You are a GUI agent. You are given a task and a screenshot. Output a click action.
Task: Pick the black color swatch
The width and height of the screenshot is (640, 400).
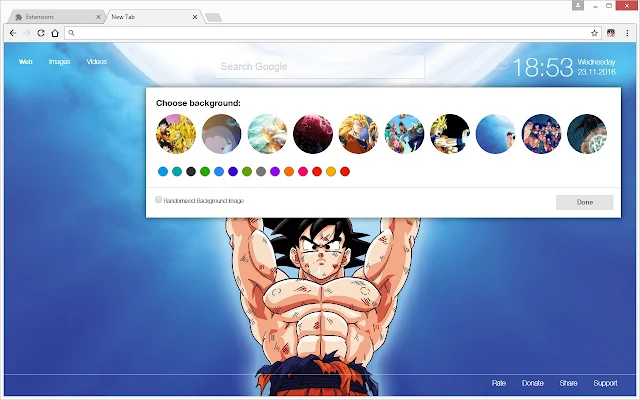click(x=191, y=171)
